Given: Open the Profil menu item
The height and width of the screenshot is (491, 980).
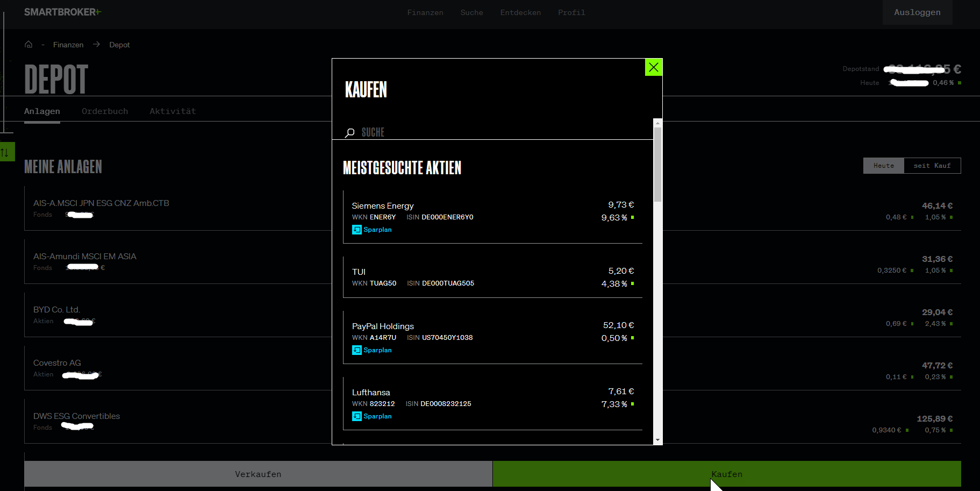Looking at the screenshot, I should click(x=571, y=12).
